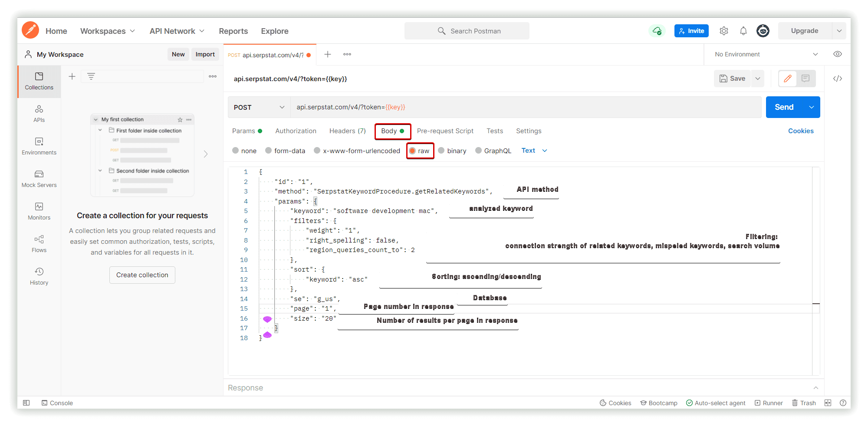This screenshot has height=426, width=868.
Task: Open Explore in top navigation
Action: pyautogui.click(x=275, y=31)
